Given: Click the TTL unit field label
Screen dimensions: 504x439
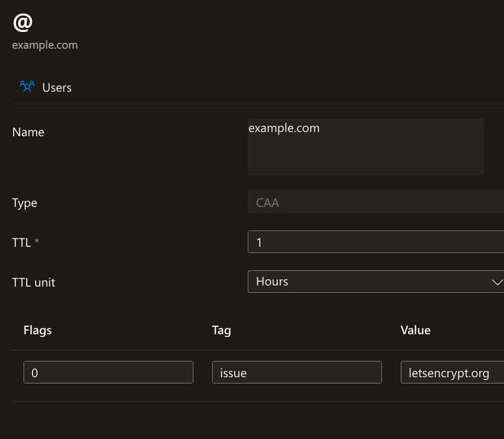Looking at the screenshot, I should tap(34, 282).
